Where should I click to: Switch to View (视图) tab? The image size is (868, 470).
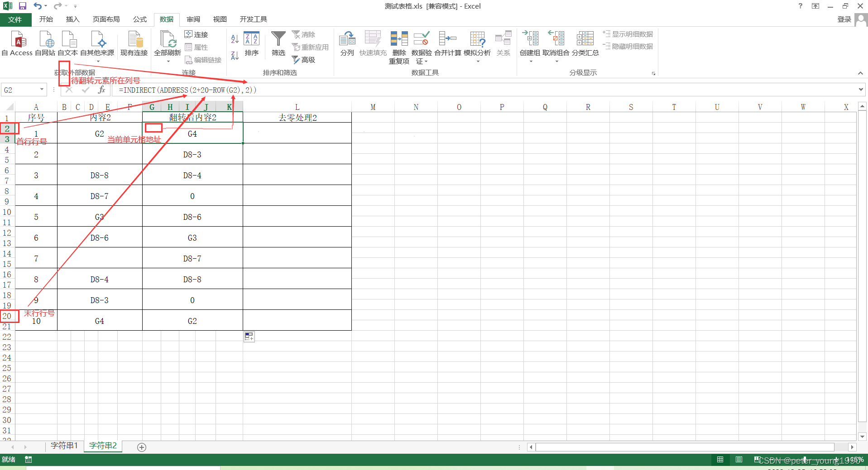point(220,19)
